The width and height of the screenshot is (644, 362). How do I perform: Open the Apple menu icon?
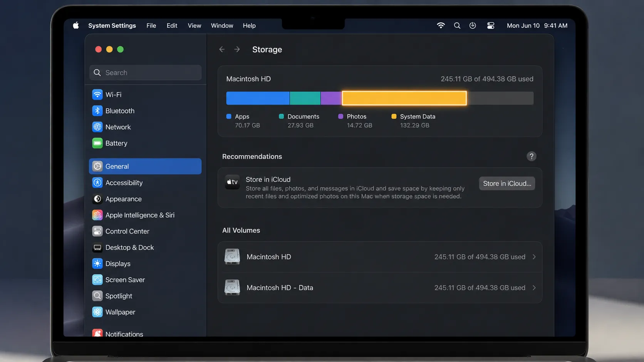point(76,25)
